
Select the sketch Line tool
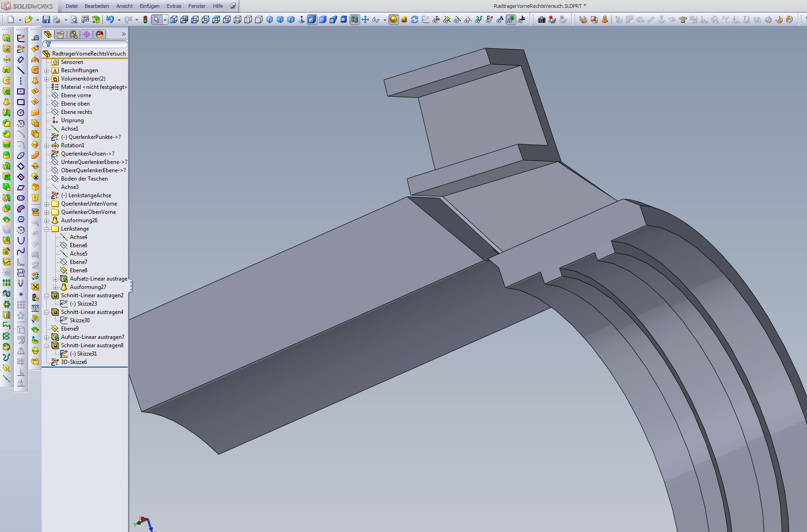pos(21,70)
